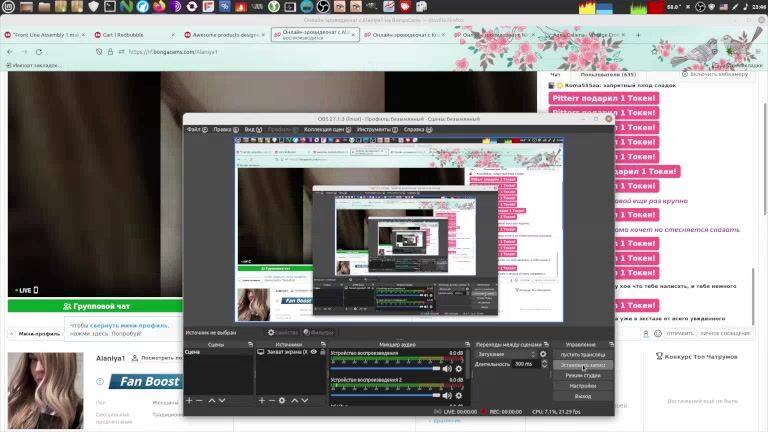This screenshot has height=432, width=768.
Task: Open the scene transition properties gear icon
Action: [544, 353]
